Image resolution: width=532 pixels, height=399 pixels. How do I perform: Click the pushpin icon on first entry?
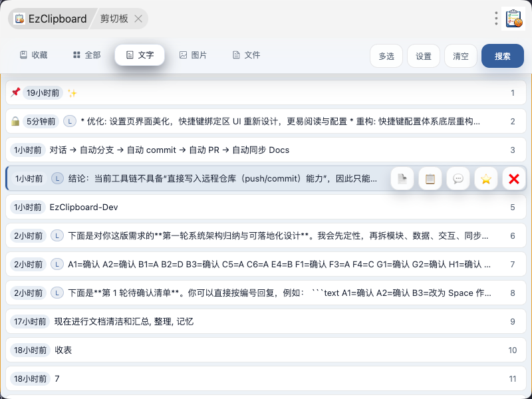15,92
